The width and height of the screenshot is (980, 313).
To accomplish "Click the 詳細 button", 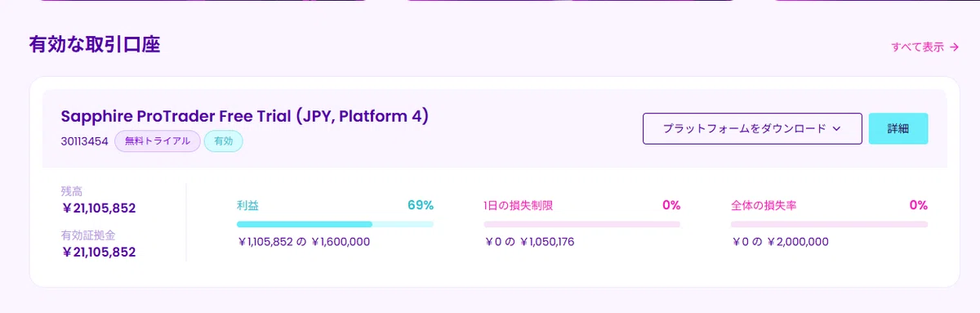I will point(898,128).
